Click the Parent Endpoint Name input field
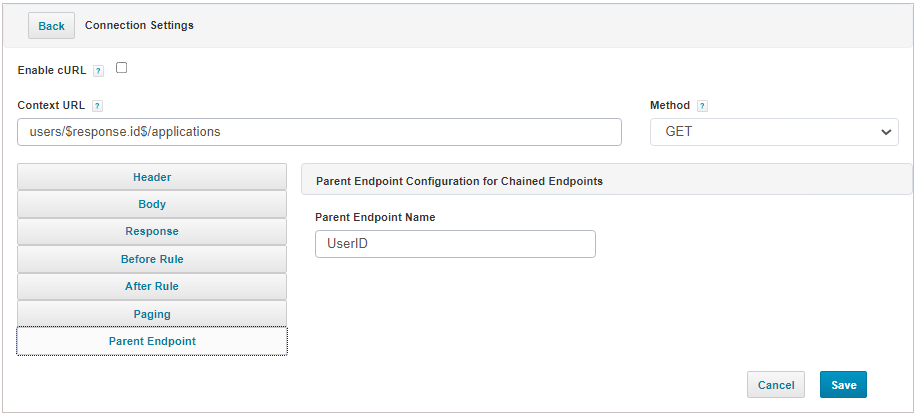This screenshot has height=417, width=917. pos(456,244)
